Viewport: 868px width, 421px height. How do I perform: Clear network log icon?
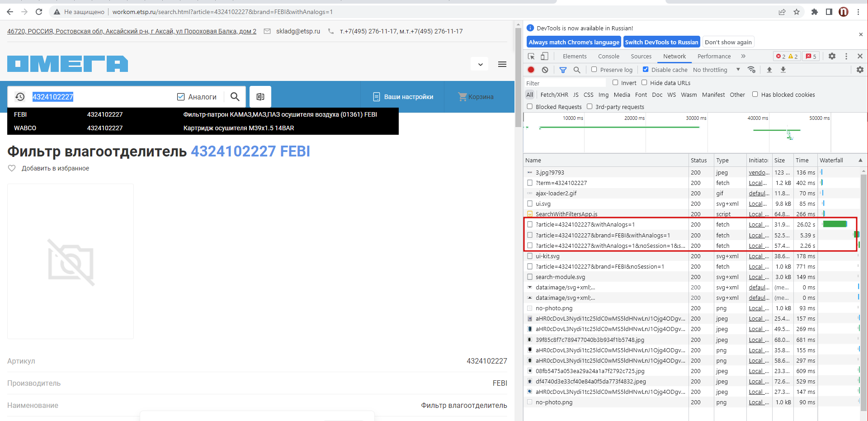coord(545,70)
